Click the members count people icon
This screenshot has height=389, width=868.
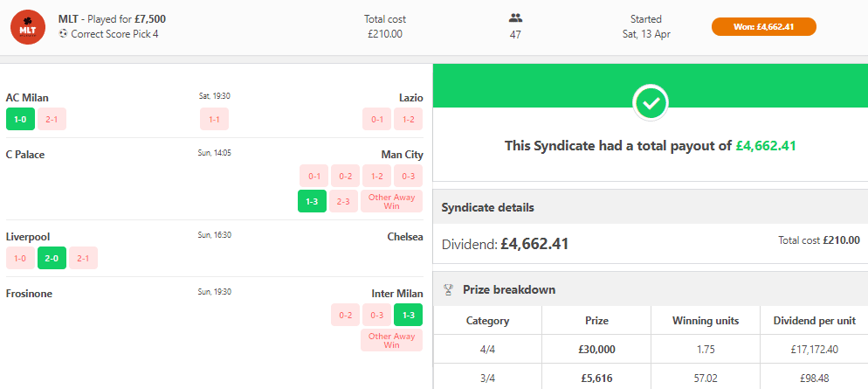pos(515,18)
